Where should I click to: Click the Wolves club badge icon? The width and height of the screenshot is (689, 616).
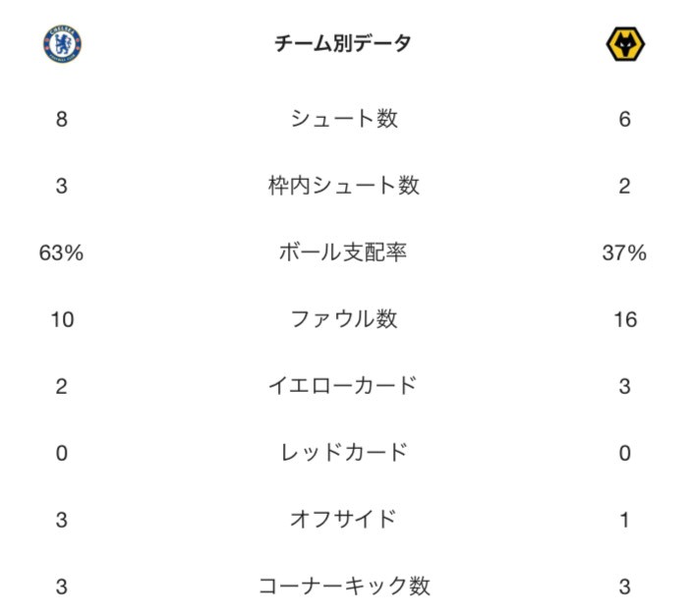625,44
